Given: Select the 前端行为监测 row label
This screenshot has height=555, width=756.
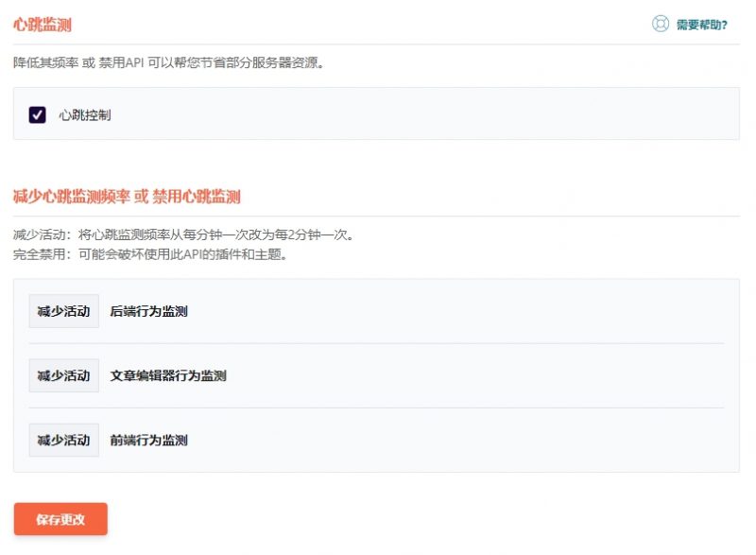Looking at the screenshot, I should pyautogui.click(x=151, y=440).
